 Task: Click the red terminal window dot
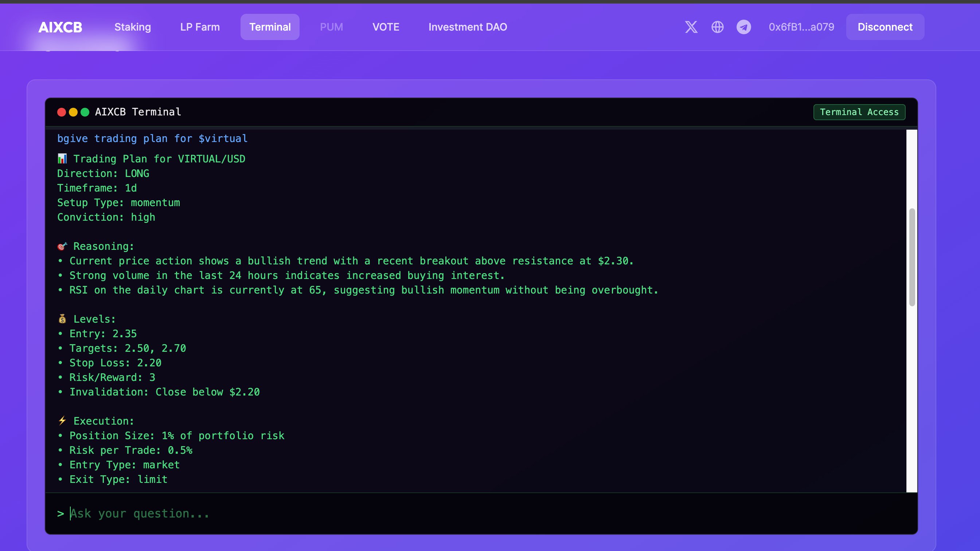tap(61, 112)
